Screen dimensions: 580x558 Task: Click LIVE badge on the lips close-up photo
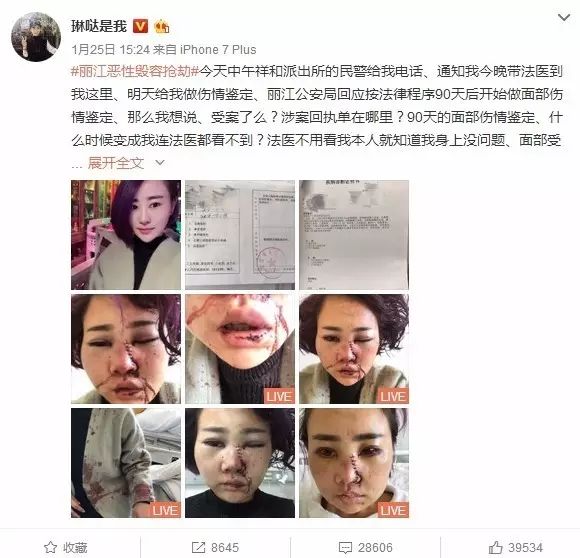pos(279,396)
